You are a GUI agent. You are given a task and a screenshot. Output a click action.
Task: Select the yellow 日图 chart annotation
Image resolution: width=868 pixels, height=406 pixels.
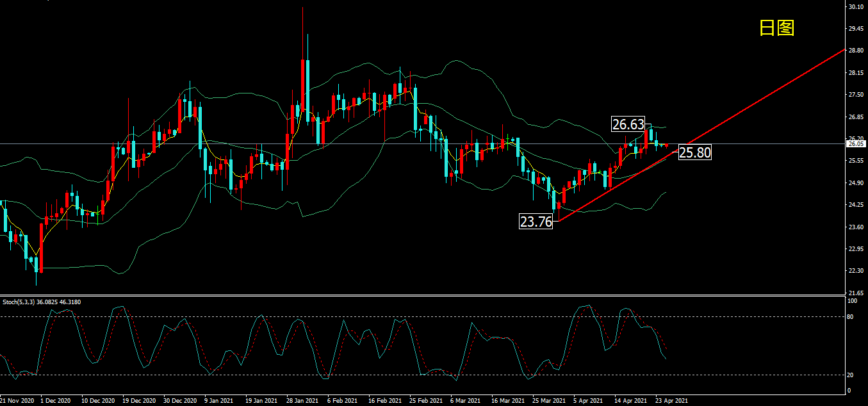(x=776, y=28)
